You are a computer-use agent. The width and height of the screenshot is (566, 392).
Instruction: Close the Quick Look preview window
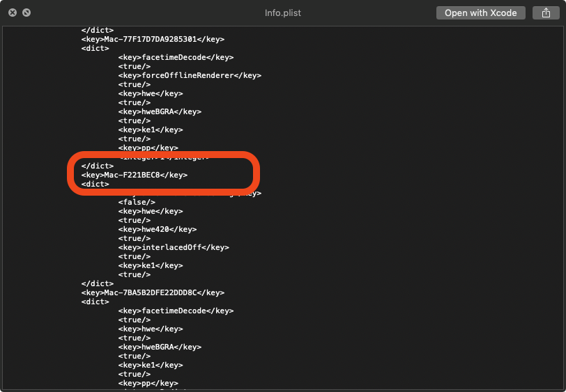pos(13,13)
